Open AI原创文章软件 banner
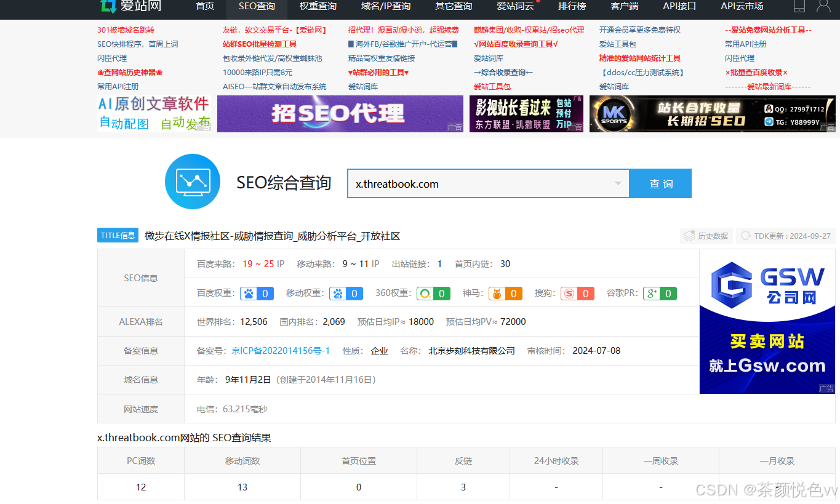This screenshot has width=840, height=504. pyautogui.click(x=154, y=113)
